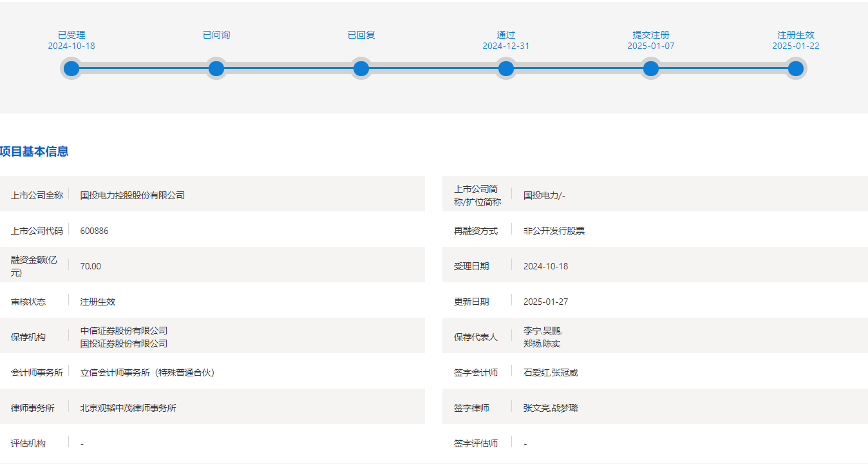Click the 项目基本信息 section heading
Image resolution: width=868 pixels, height=464 pixels.
point(34,151)
